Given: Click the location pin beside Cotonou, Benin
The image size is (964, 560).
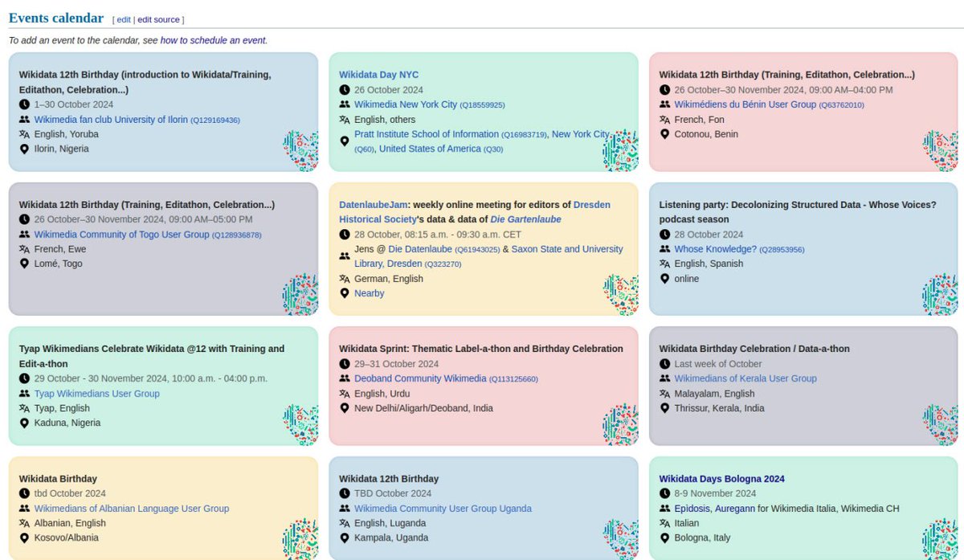Looking at the screenshot, I should tap(664, 134).
